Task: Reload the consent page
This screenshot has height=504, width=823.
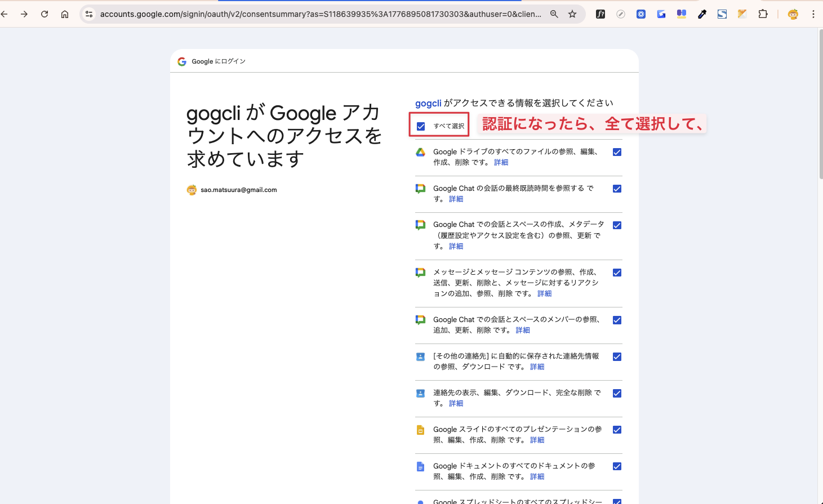Action: point(45,14)
